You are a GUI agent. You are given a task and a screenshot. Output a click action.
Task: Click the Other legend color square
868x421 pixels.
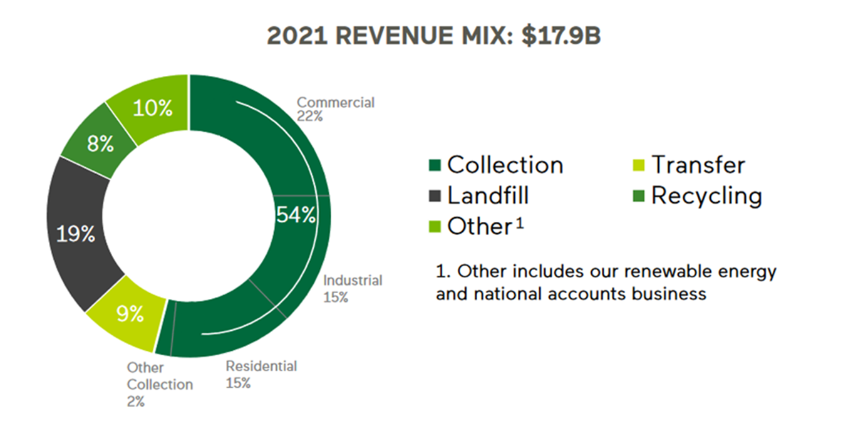coord(436,227)
